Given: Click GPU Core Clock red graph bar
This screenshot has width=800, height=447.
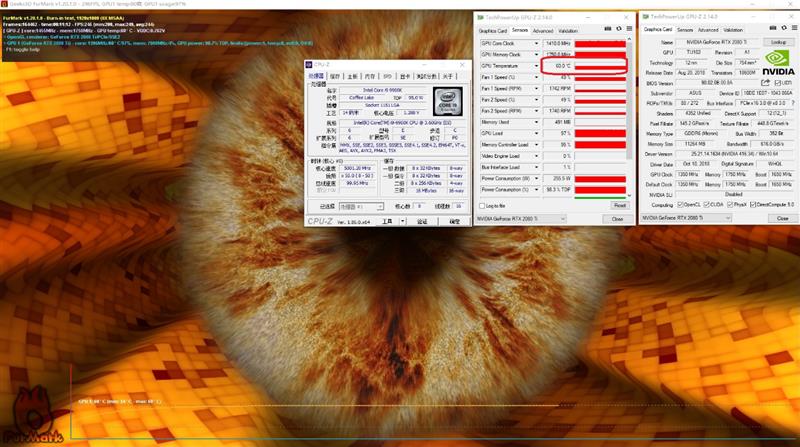Looking at the screenshot, I should coord(601,43).
